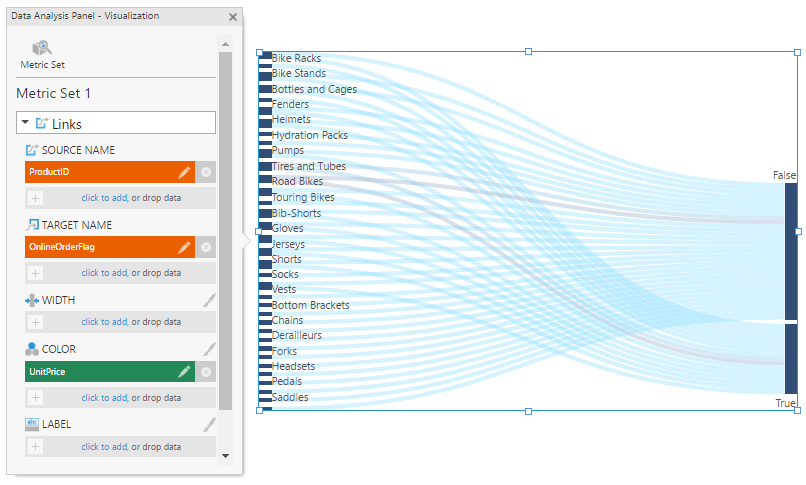Image resolution: width=806 pixels, height=485 pixels.
Task: Remove ProductID using its x icon
Action: 206,172
